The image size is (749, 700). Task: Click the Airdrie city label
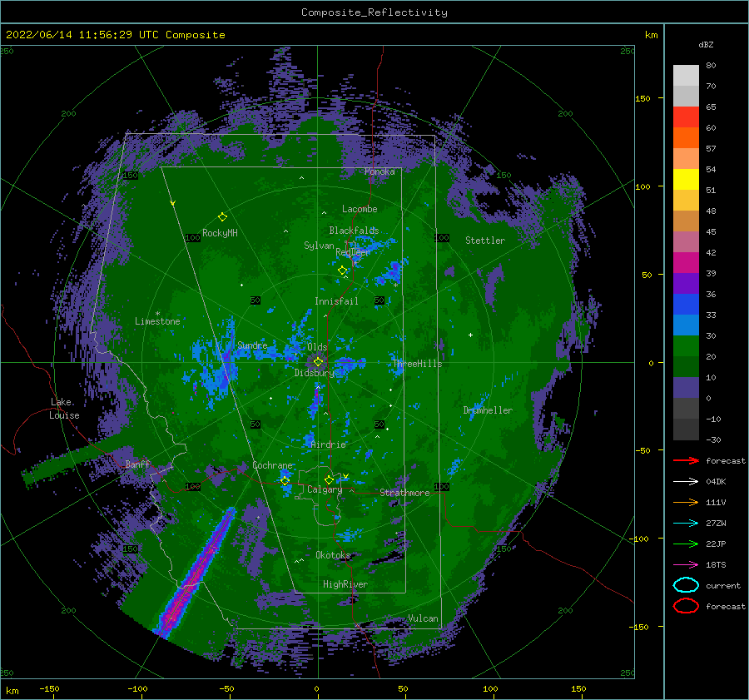pos(328,444)
